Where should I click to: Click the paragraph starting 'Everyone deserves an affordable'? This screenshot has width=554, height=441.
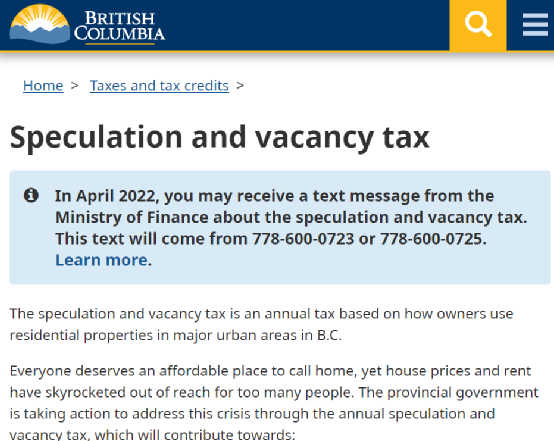(x=274, y=402)
